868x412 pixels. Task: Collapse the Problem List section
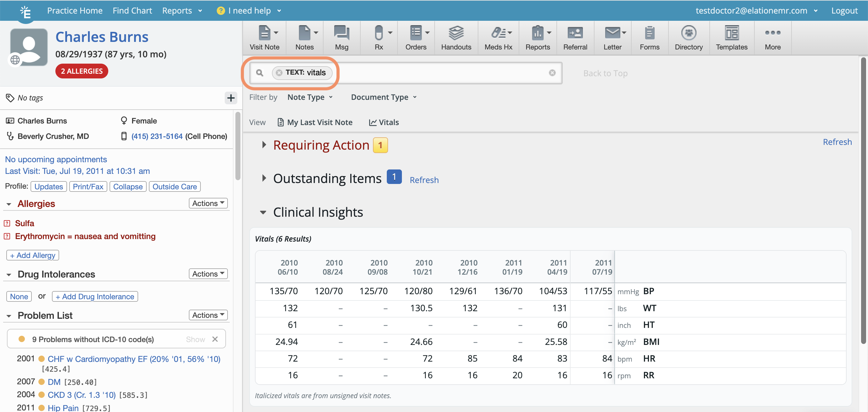pos(9,316)
